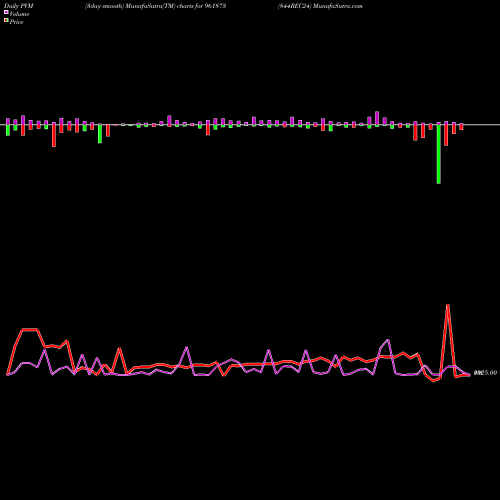The image size is (500, 500).
Task: Click the price value label ending in 5.00
Action: tap(485, 373)
